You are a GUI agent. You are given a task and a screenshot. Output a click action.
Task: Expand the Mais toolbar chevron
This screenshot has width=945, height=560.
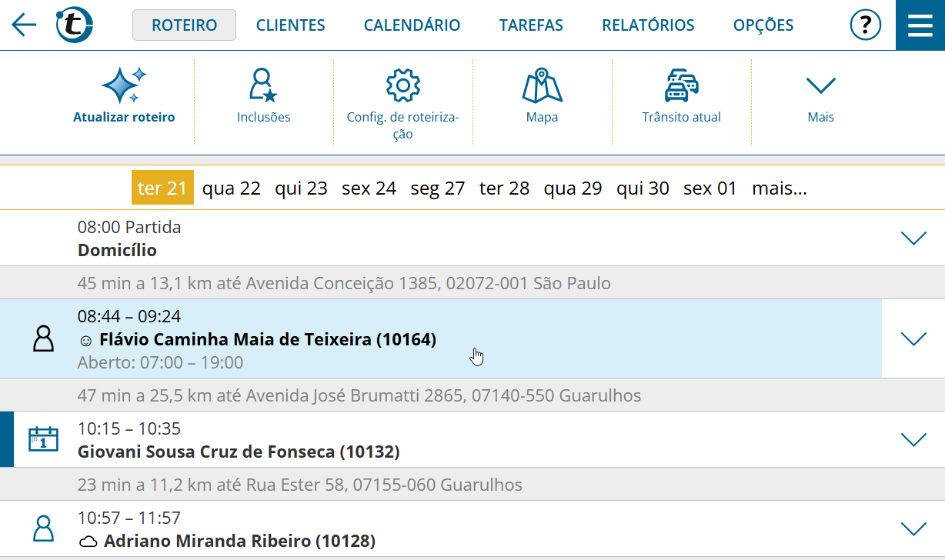click(820, 86)
